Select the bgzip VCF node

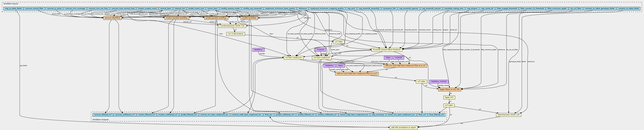[x=449, y=97]
